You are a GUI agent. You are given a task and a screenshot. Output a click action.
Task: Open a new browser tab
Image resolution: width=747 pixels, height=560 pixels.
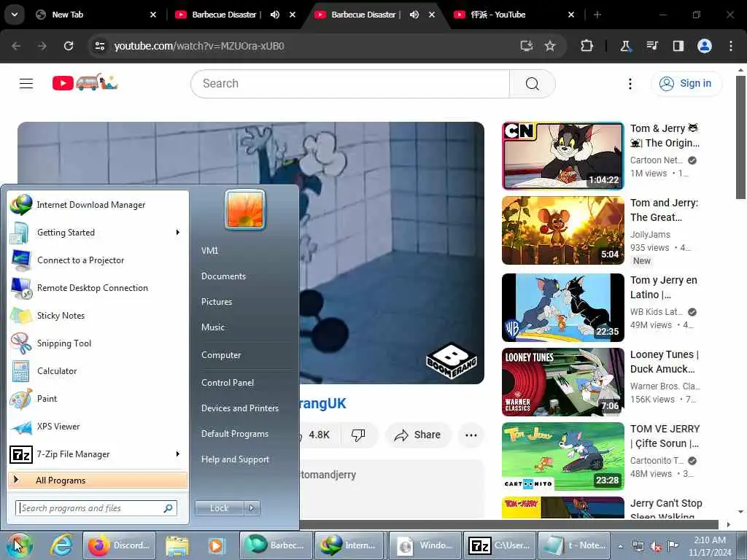pos(597,15)
